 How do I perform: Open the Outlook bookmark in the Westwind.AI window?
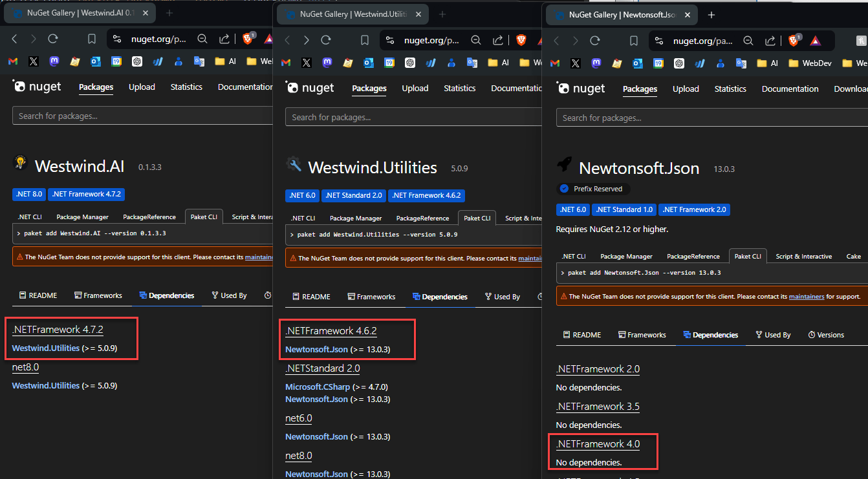(96, 61)
